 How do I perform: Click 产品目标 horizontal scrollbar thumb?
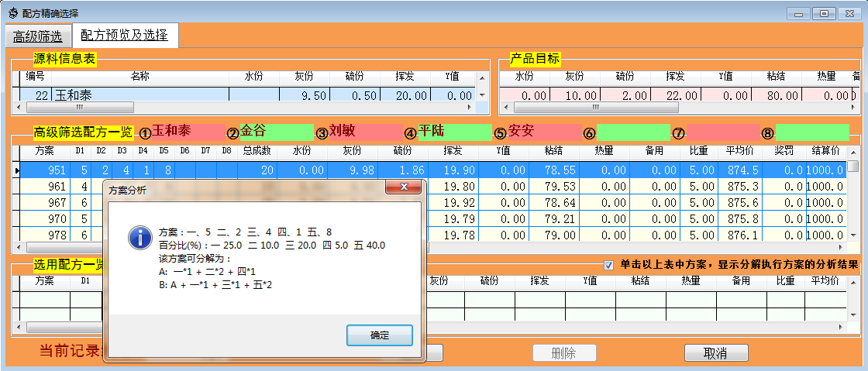point(596,107)
